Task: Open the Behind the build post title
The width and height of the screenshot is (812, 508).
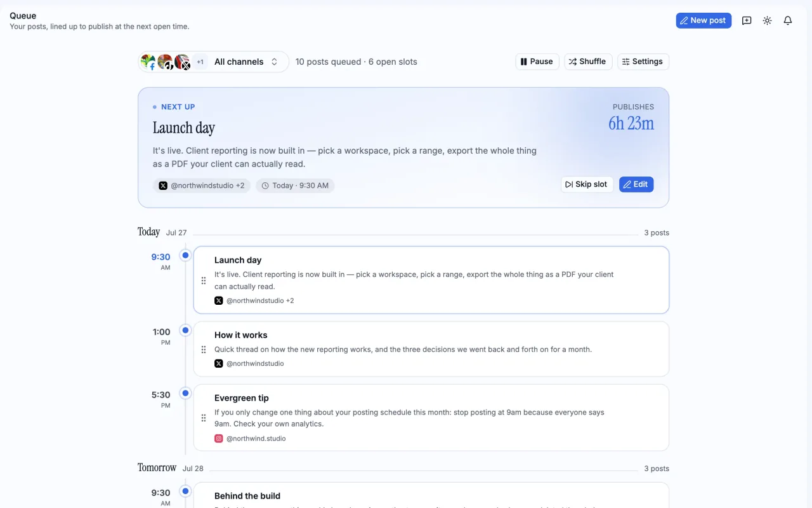Action: (247, 495)
